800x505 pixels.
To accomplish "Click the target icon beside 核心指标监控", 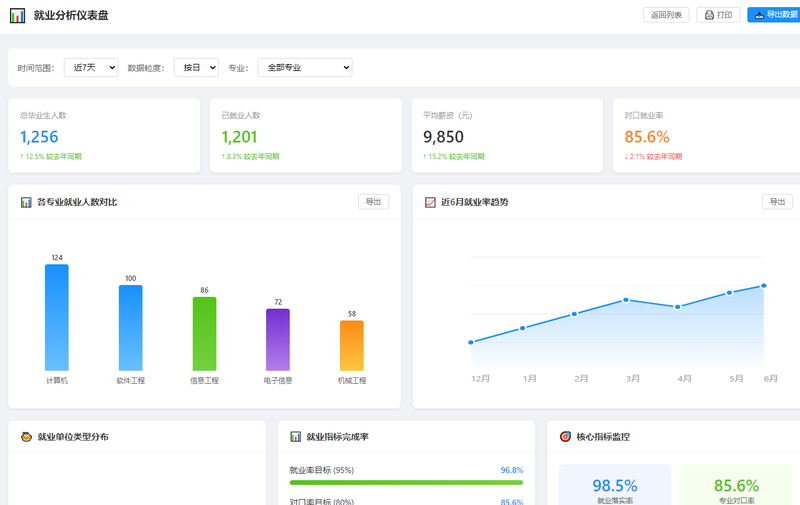I will [565, 437].
